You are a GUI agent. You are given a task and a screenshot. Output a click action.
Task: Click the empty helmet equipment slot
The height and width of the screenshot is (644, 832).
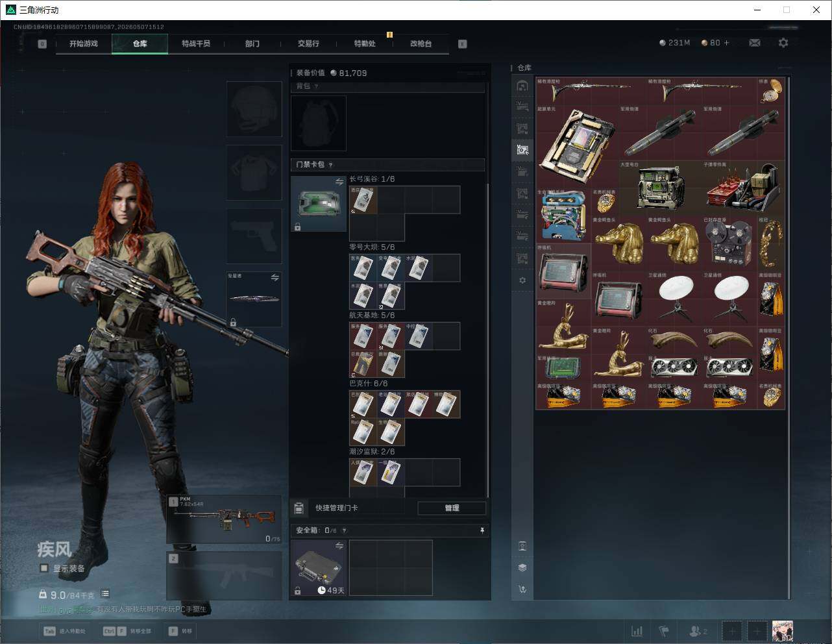[x=254, y=108]
